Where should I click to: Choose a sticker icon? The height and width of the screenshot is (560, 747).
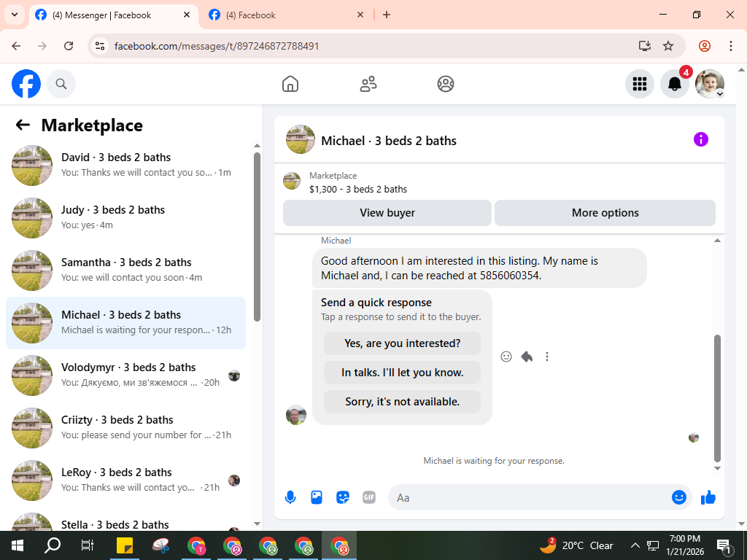343,497
